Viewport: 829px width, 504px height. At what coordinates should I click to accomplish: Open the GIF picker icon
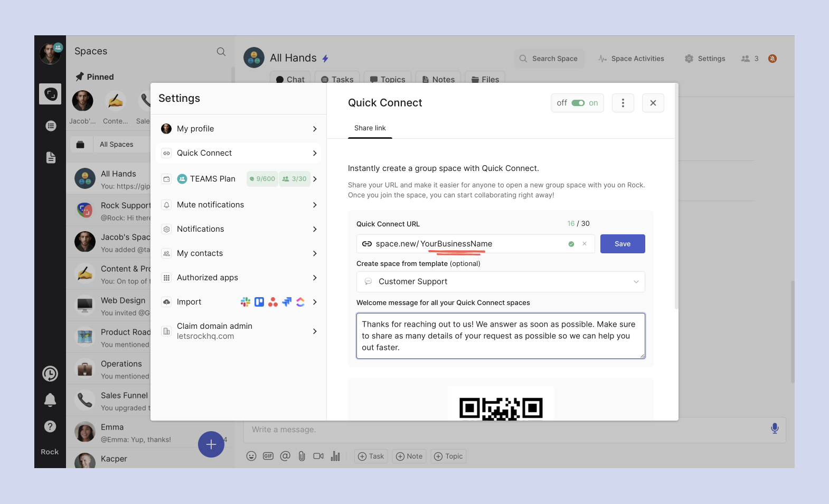(268, 456)
